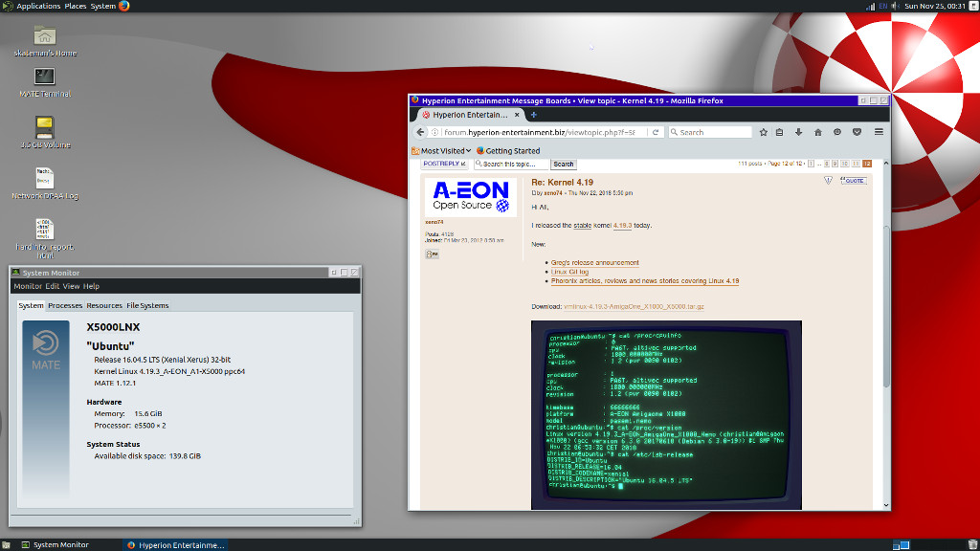Launch Firefox from the top panel icon
Viewport: 980px width, 551px height.
123,6
